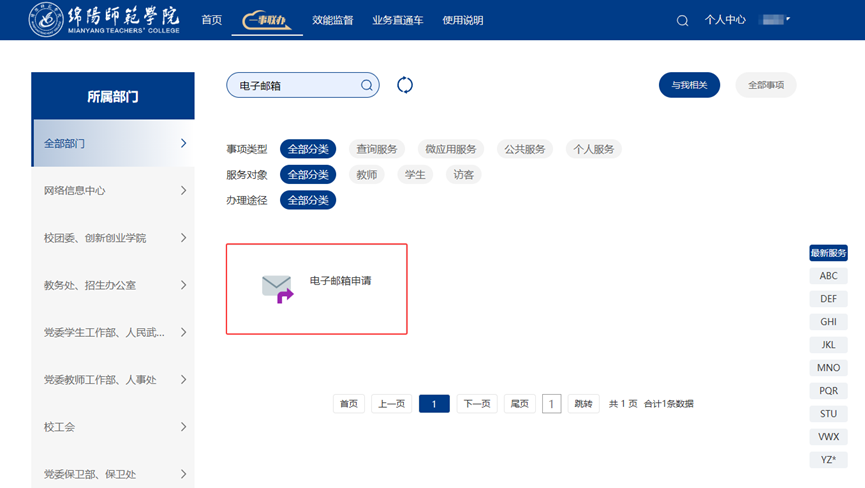865x488 pixels.
Task: Open the 业务直通车 menu item
Action: pos(397,20)
